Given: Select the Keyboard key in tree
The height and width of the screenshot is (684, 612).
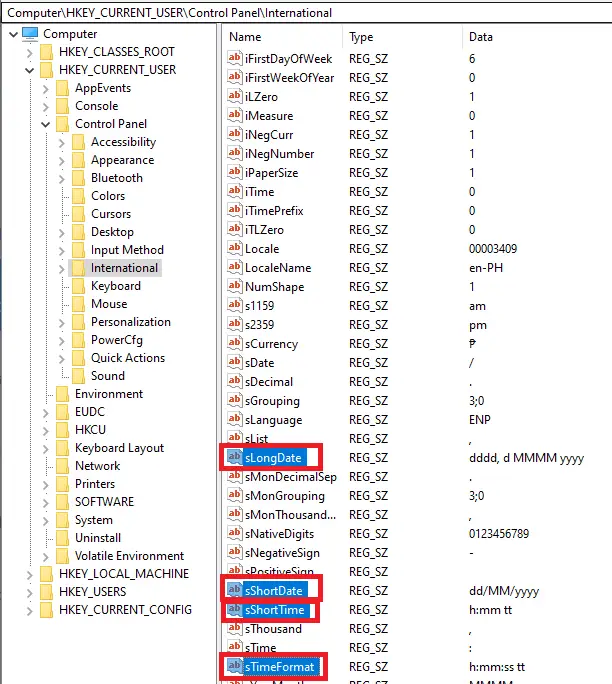Looking at the screenshot, I should (116, 286).
